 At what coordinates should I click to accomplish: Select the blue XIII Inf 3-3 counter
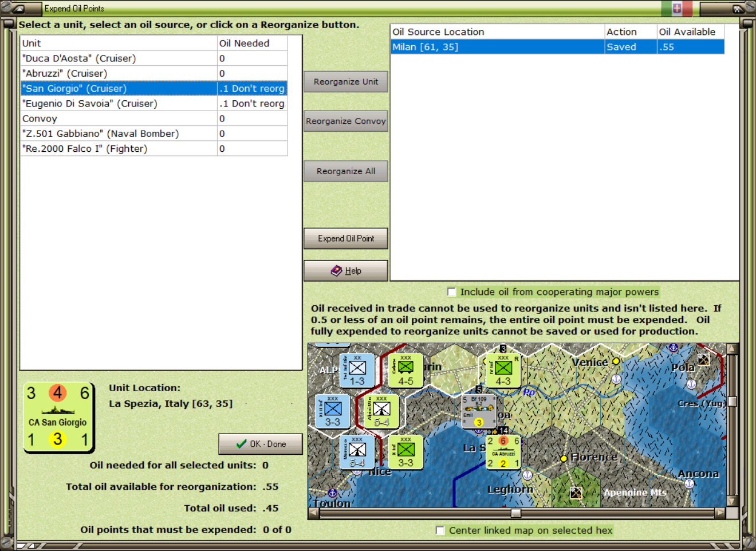[x=333, y=411]
